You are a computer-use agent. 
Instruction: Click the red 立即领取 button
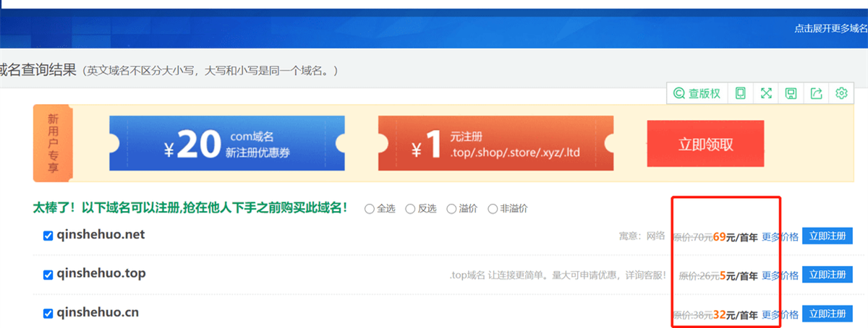click(705, 144)
